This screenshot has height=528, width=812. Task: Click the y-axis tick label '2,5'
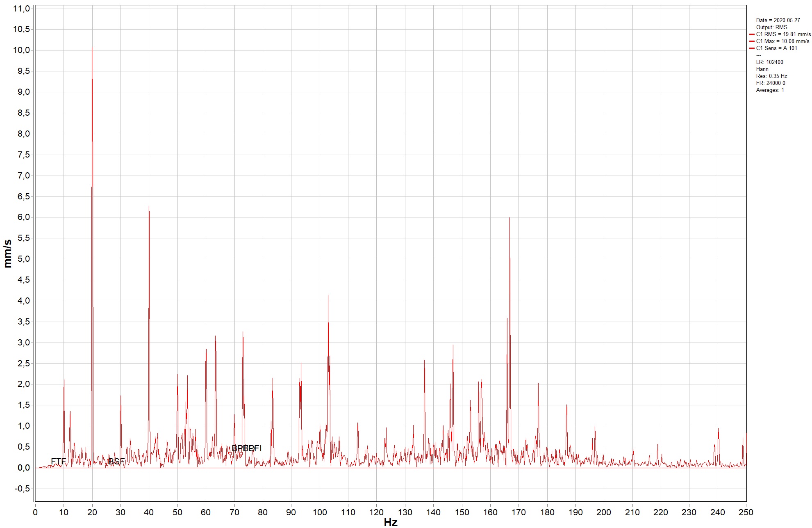click(x=23, y=363)
